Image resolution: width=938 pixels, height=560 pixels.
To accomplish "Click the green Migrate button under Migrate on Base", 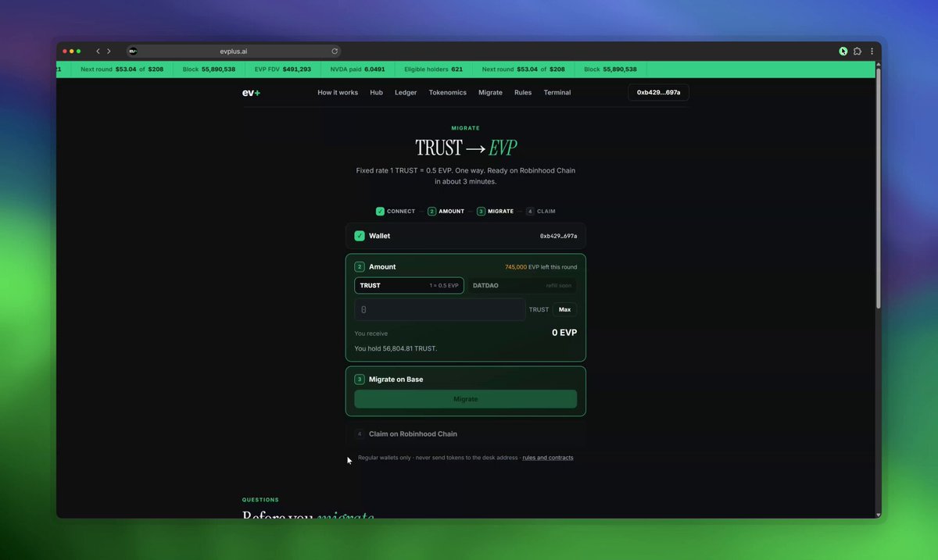I will click(466, 399).
